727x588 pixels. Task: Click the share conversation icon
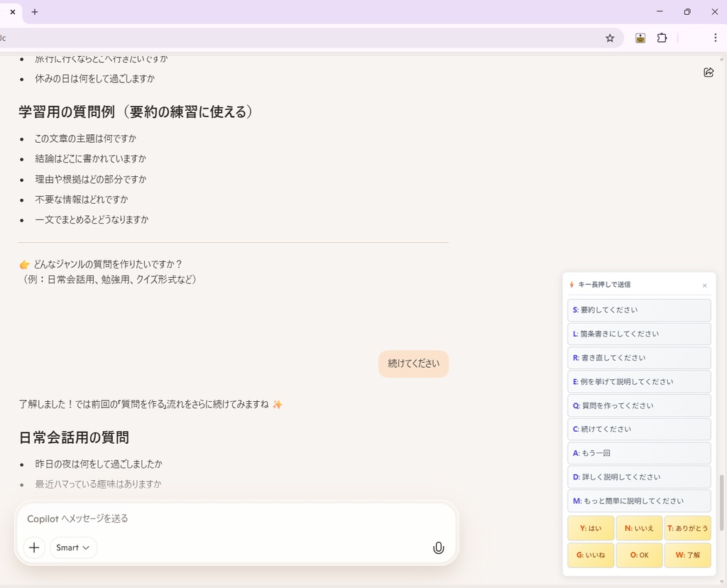click(708, 72)
